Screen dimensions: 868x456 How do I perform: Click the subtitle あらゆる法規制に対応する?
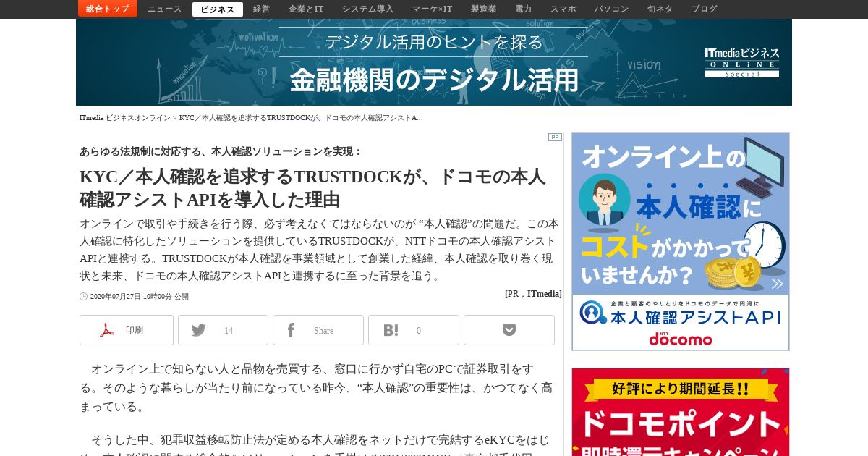(221, 151)
